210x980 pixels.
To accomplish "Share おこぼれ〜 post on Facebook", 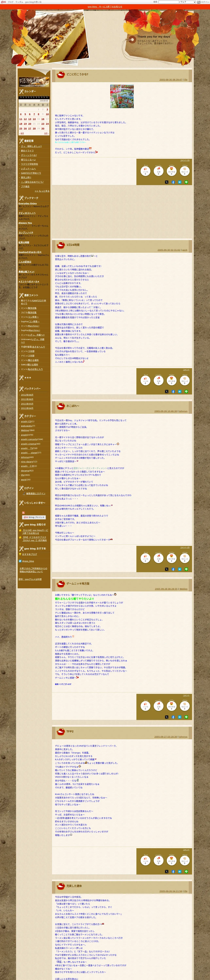I will click(173, 569).
